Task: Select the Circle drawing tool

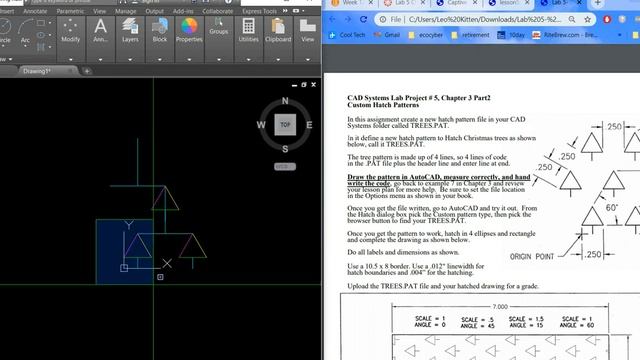Action: coord(5,31)
